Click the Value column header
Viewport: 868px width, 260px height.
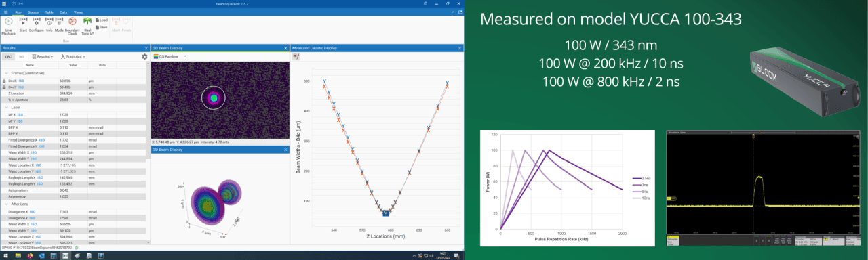coord(73,65)
